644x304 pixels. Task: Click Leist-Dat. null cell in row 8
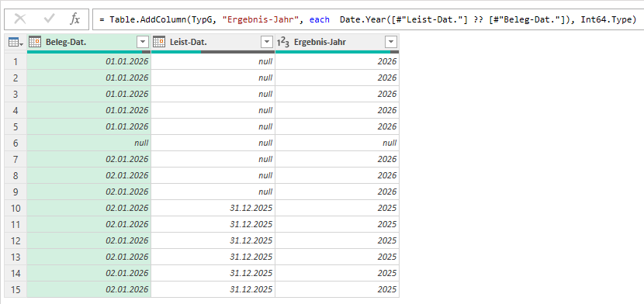213,175
